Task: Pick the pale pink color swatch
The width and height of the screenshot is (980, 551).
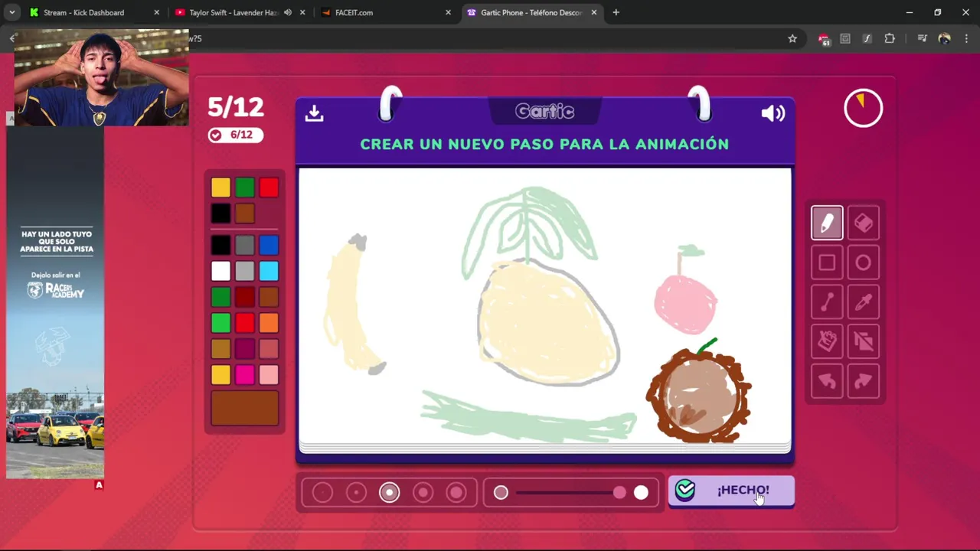Action: [x=269, y=375]
